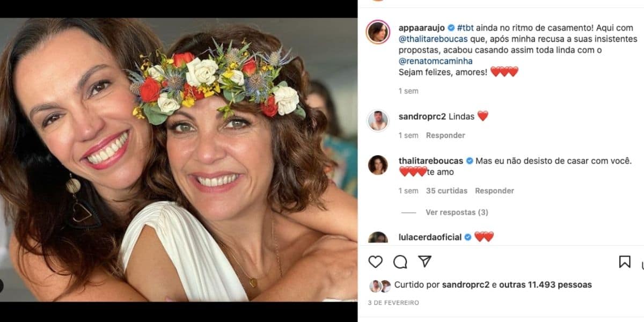
Task: Click the wedding photo of the two women
Action: coord(179,160)
